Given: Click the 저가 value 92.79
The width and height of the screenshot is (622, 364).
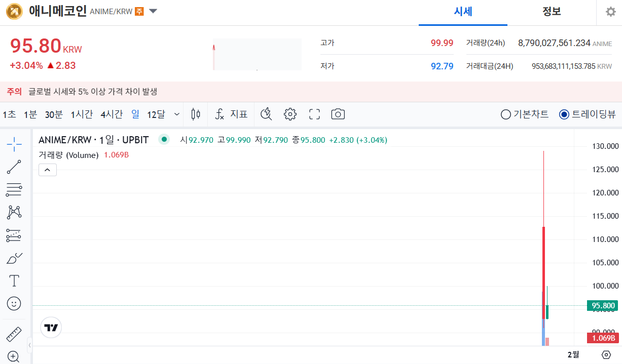Looking at the screenshot, I should (442, 66).
